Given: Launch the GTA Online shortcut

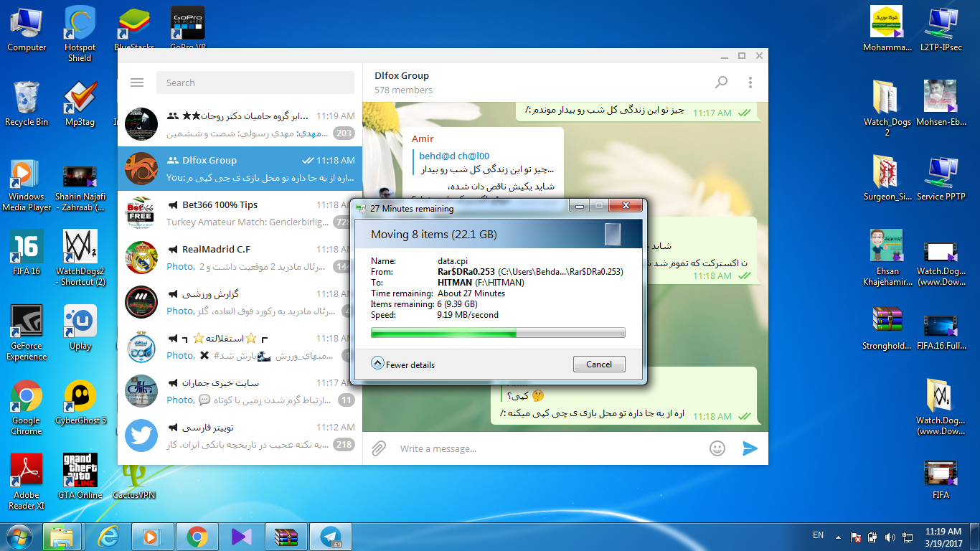Looking at the screenshot, I should [x=80, y=476].
